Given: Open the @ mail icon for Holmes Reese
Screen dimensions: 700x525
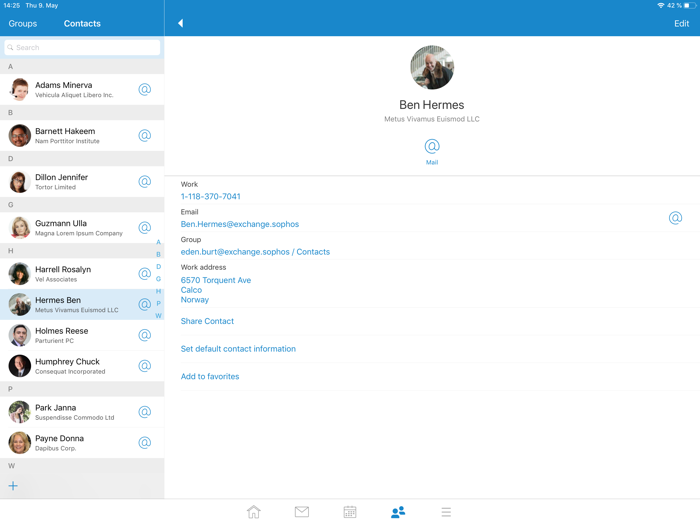Looking at the screenshot, I should point(144,335).
